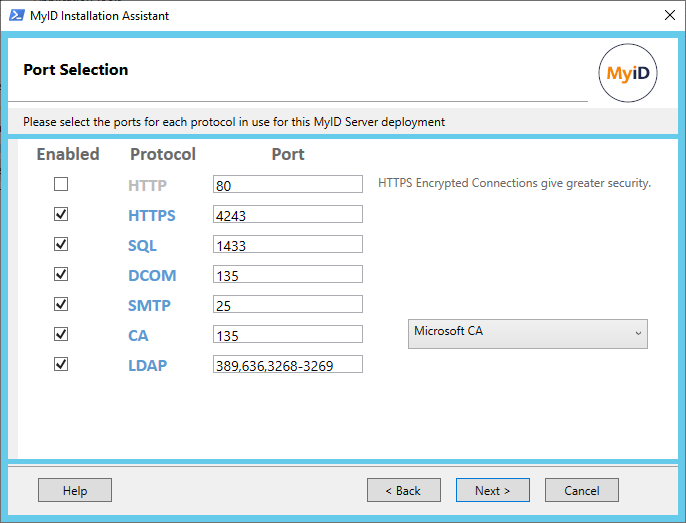Enable the HTTP protocol checkbox
Screen dimensions: 686x523
click(x=61, y=184)
